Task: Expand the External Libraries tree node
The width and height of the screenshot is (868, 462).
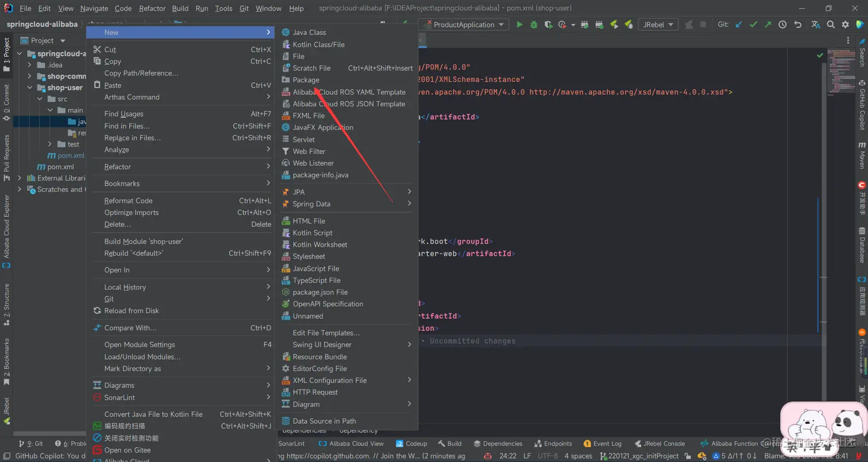Action: (19, 178)
